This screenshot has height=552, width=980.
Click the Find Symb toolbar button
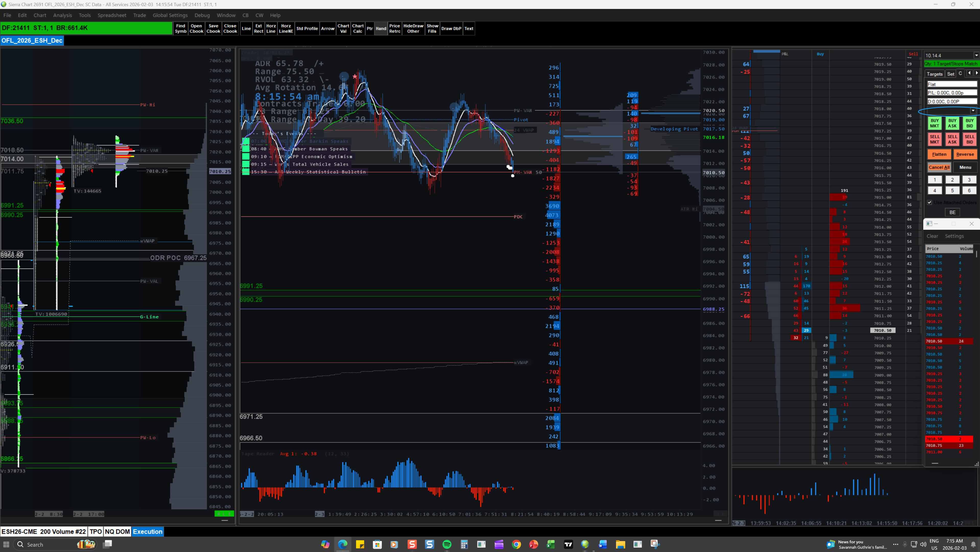(180, 29)
